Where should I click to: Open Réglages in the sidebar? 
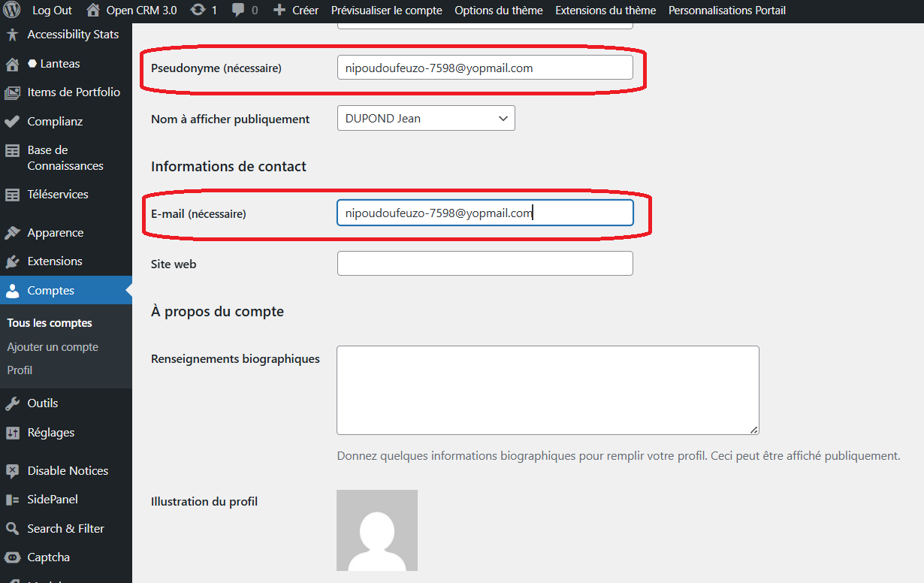[x=51, y=433]
